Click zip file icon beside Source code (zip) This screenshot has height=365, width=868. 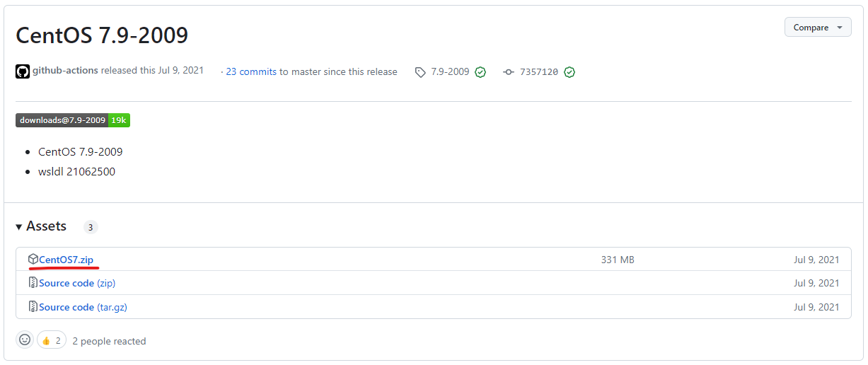point(33,283)
